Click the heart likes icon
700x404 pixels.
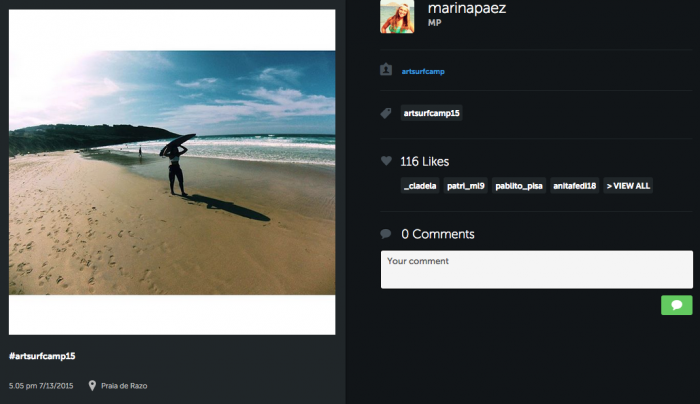tap(386, 161)
